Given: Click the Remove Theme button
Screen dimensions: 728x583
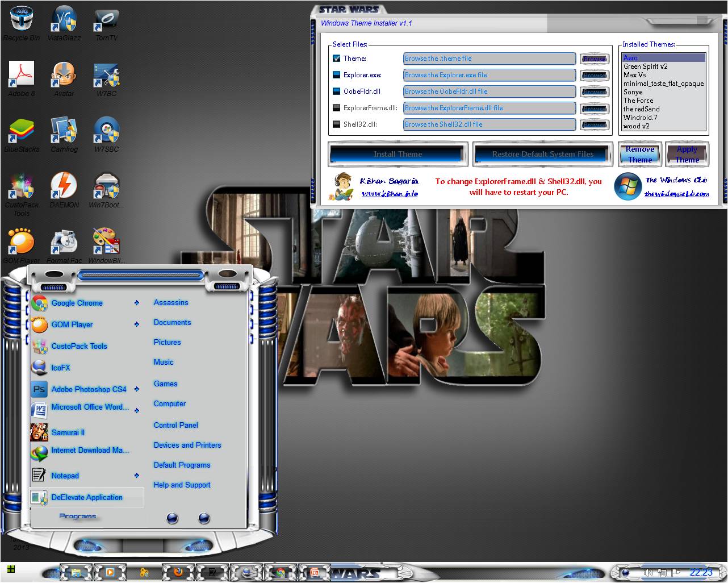Looking at the screenshot, I should 640,155.
